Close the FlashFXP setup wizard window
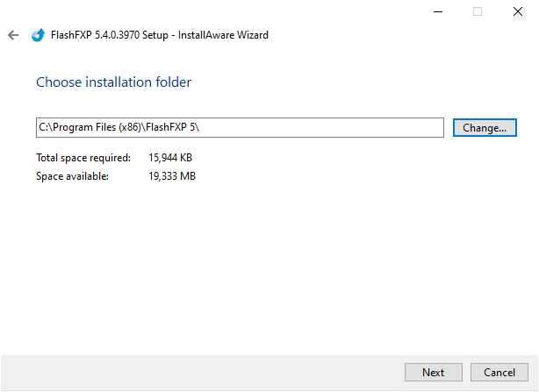The height and width of the screenshot is (392, 539). click(x=518, y=12)
